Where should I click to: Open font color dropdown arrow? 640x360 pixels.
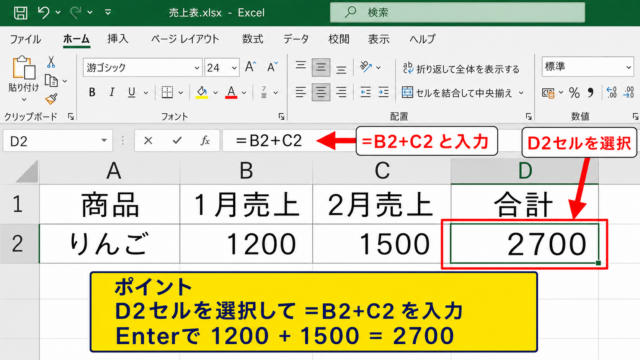click(x=244, y=93)
